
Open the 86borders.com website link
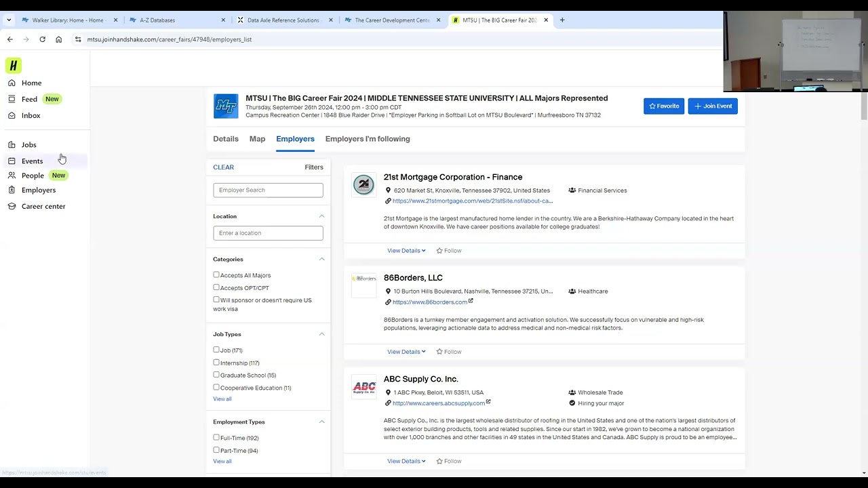point(430,302)
